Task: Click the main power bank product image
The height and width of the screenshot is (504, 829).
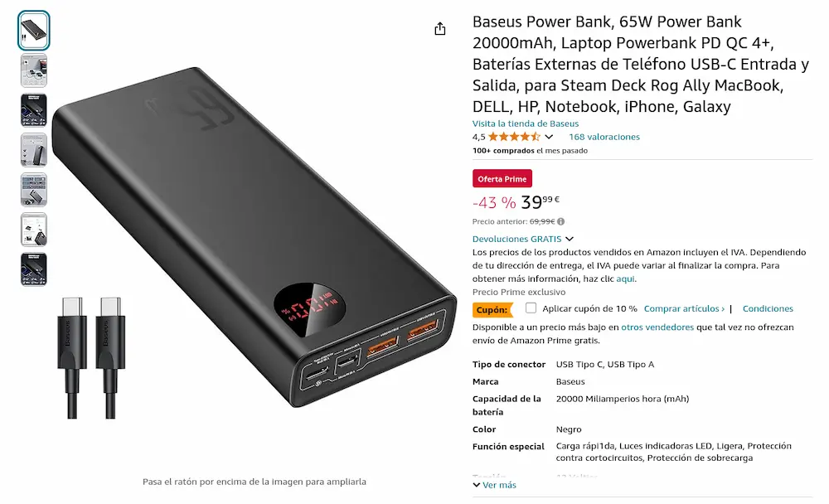Action: coord(254,238)
